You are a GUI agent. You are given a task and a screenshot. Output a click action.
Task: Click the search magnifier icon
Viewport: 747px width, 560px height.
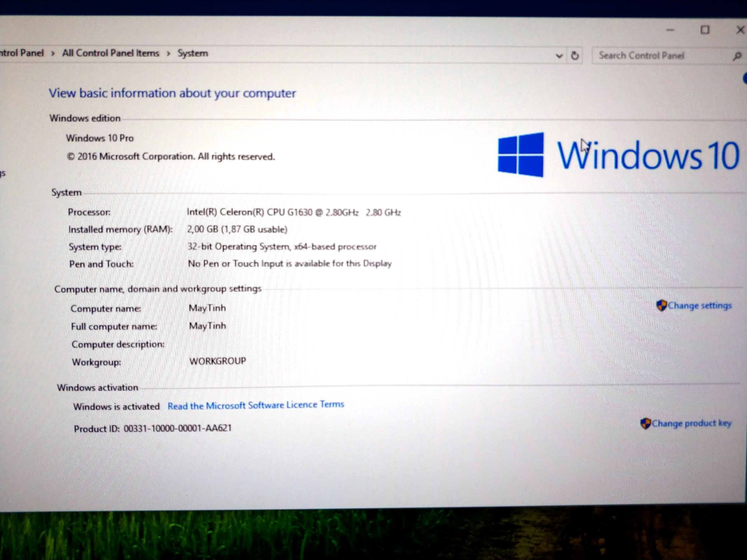pos(737,56)
